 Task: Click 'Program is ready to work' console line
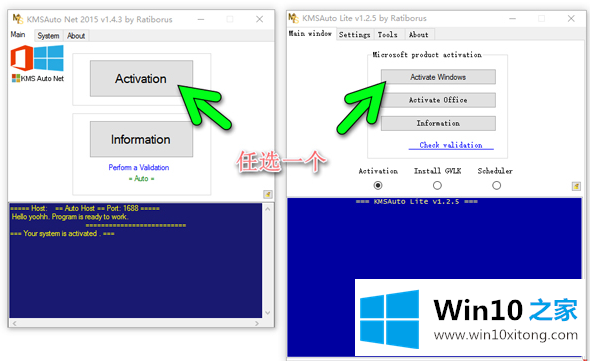(x=70, y=217)
